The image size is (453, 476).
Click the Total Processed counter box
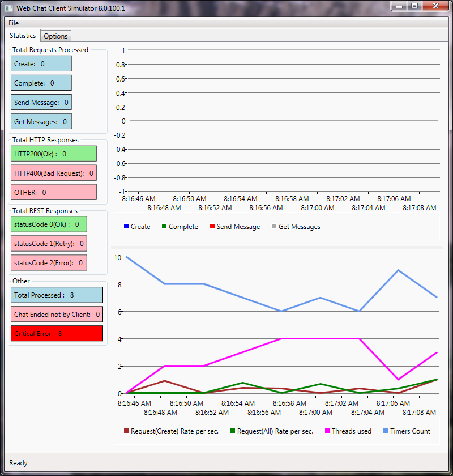pos(57,295)
